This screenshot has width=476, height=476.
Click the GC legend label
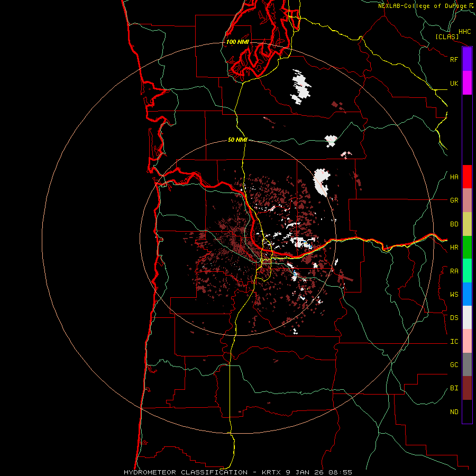pyautogui.click(x=454, y=365)
